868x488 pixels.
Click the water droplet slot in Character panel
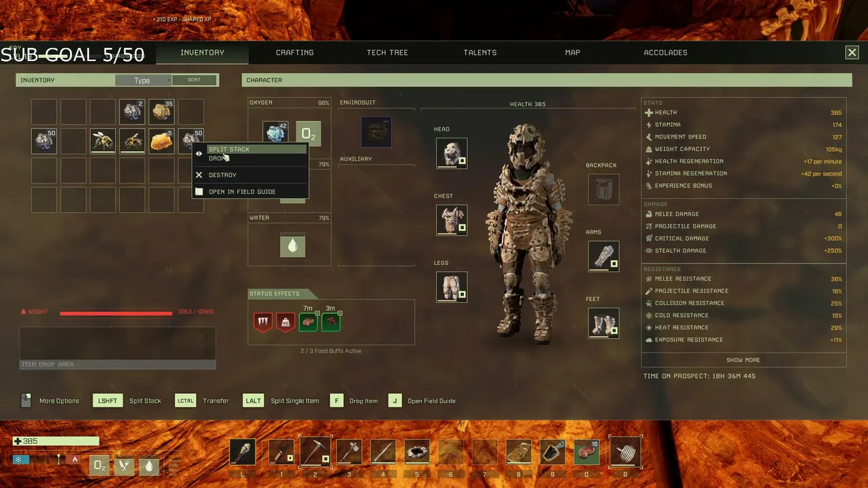[293, 245]
